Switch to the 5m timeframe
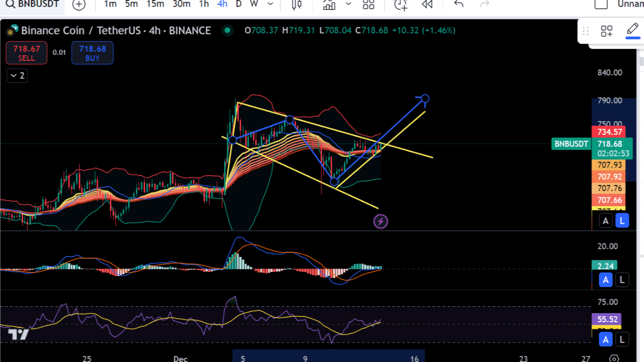 click(x=131, y=4)
